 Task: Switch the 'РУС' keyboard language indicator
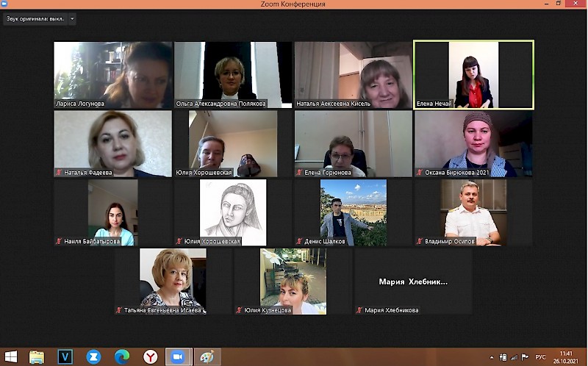540,357
